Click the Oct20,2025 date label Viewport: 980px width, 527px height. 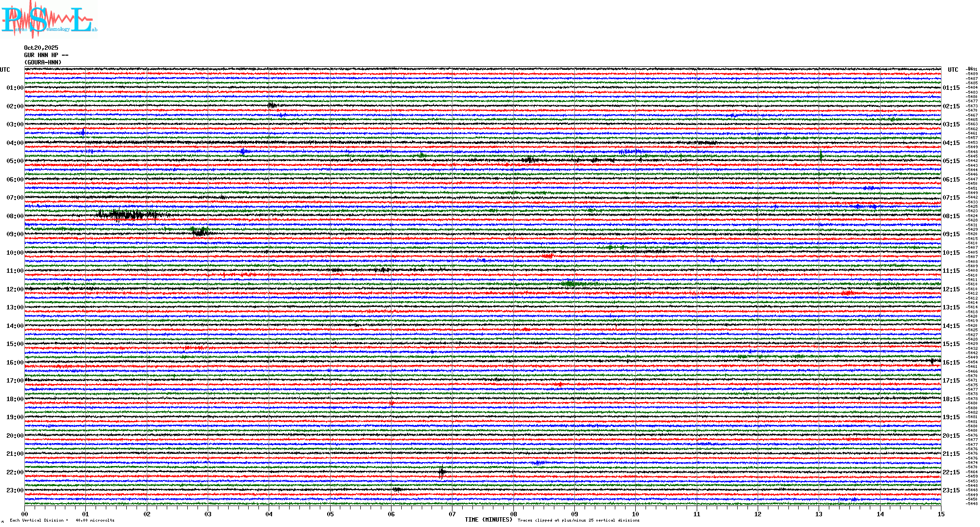pos(41,48)
